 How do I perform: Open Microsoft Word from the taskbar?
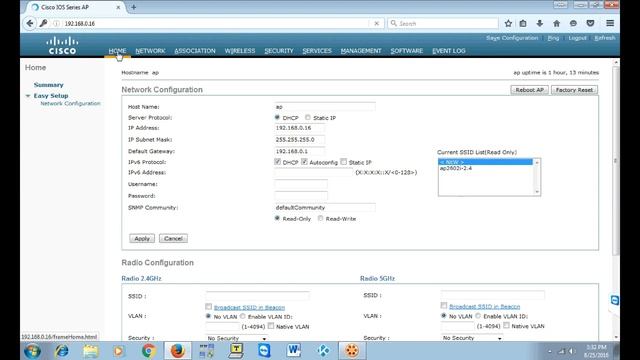tap(293, 351)
